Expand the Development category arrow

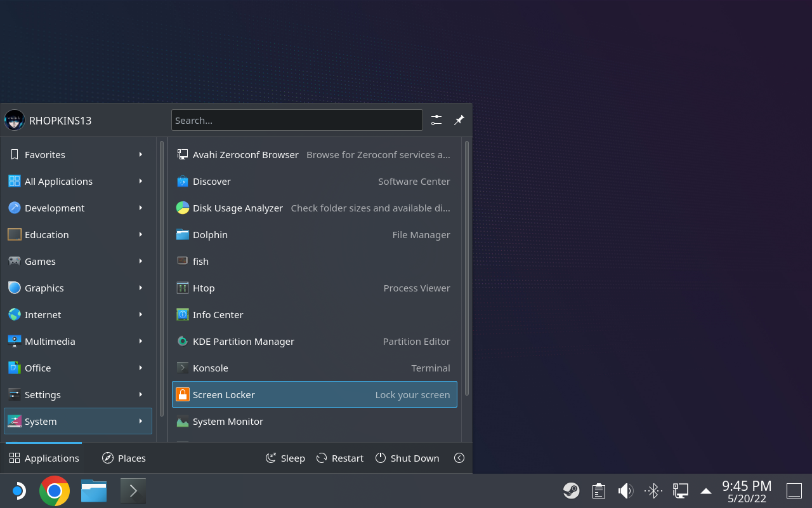click(x=141, y=208)
